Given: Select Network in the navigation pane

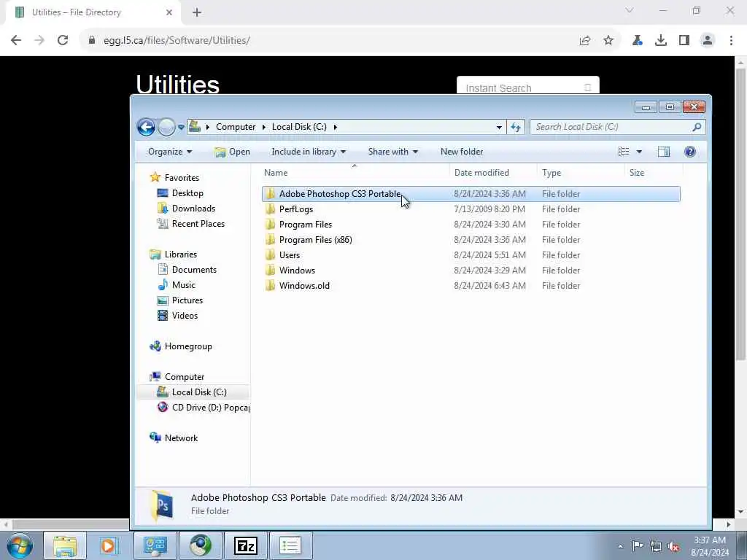Looking at the screenshot, I should pos(174,437).
